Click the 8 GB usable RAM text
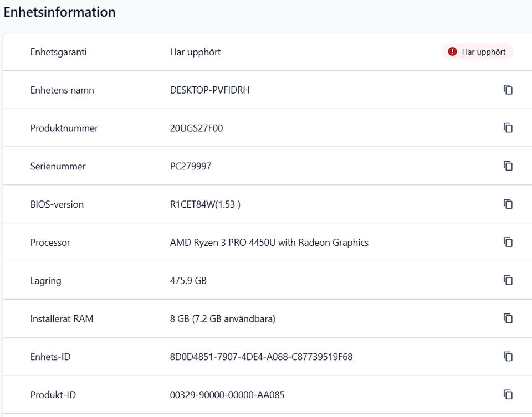This screenshot has width=532, height=417. pos(222,319)
